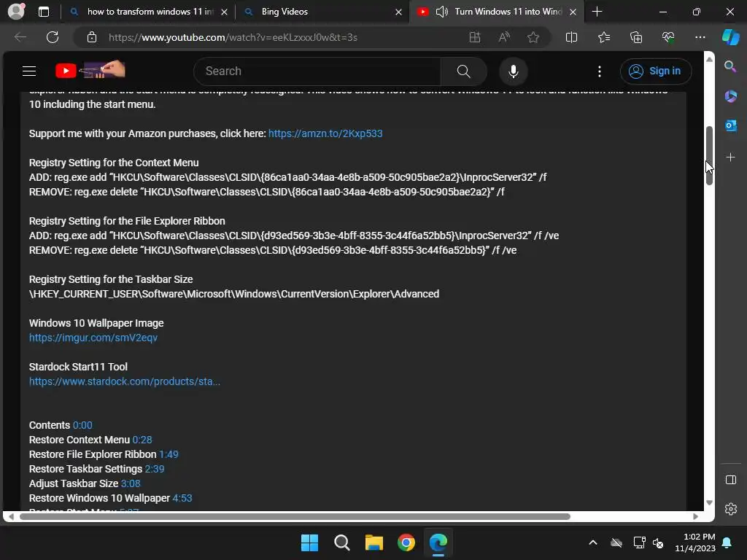
Task: Open the notifications bell in taskbar
Action: point(727,542)
